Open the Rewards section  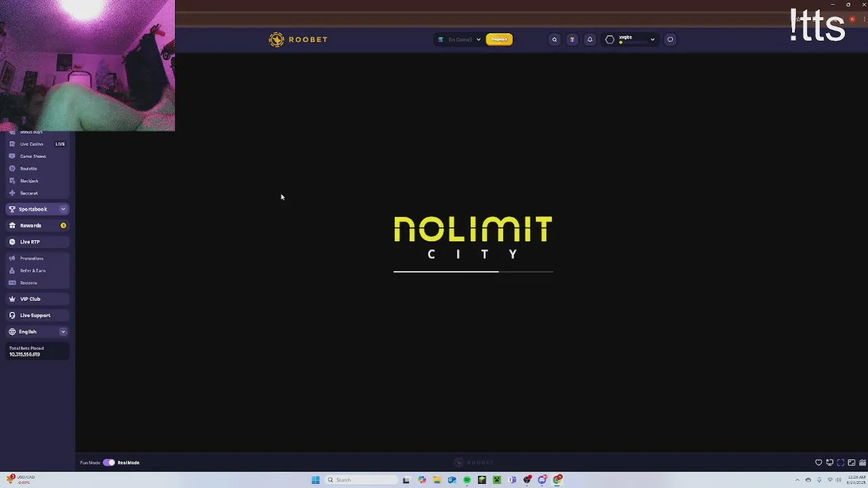click(37, 226)
